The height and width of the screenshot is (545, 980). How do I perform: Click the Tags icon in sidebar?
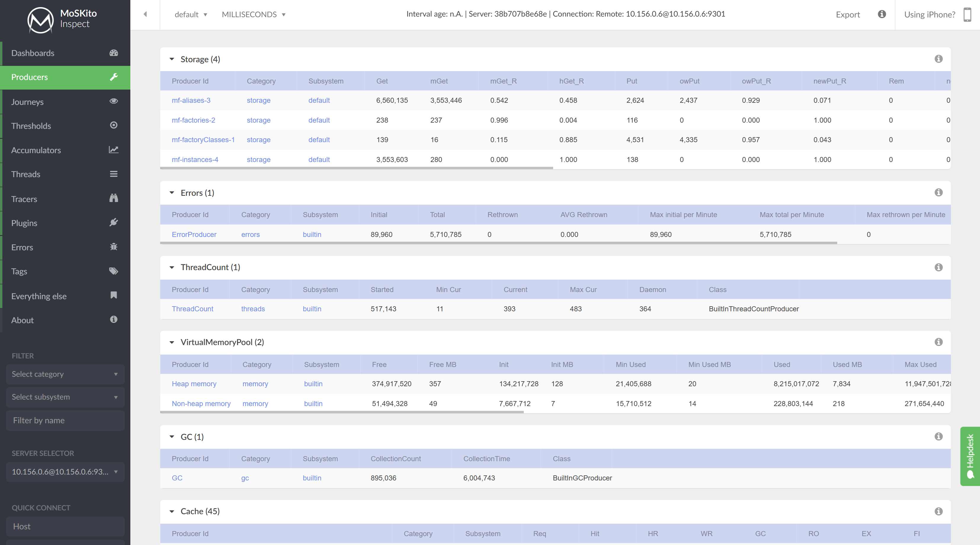(x=113, y=271)
